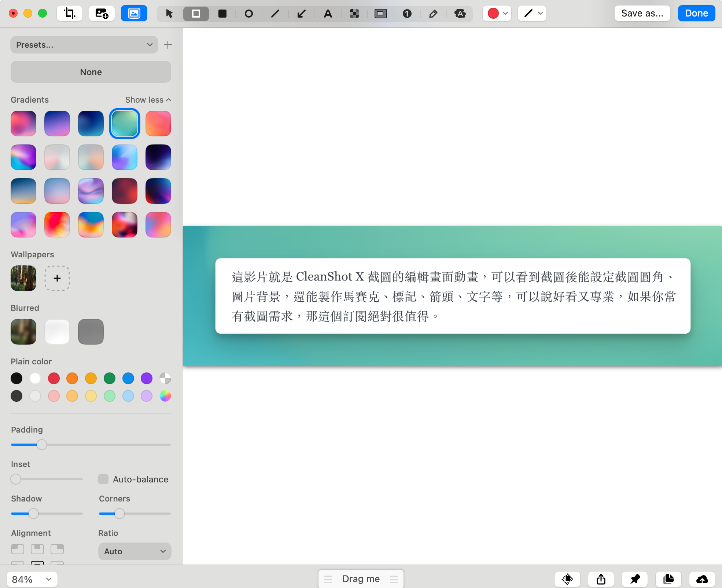Select the Ellipse tool
The image size is (722, 588).
tap(249, 14)
